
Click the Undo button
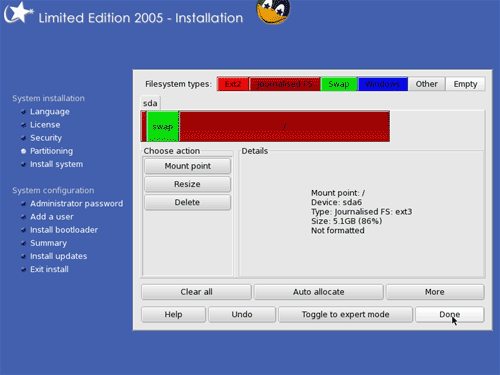242,315
